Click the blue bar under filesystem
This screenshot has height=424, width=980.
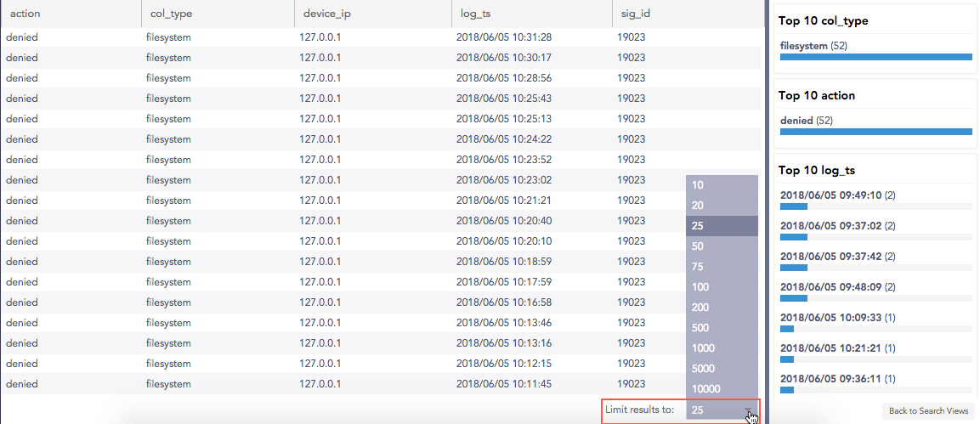pos(875,57)
